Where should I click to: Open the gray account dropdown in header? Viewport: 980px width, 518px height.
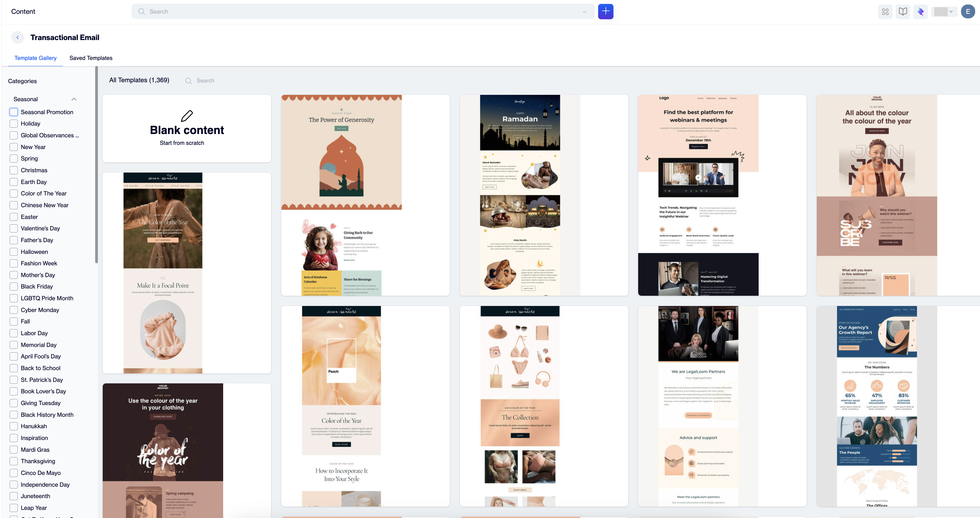coord(944,11)
